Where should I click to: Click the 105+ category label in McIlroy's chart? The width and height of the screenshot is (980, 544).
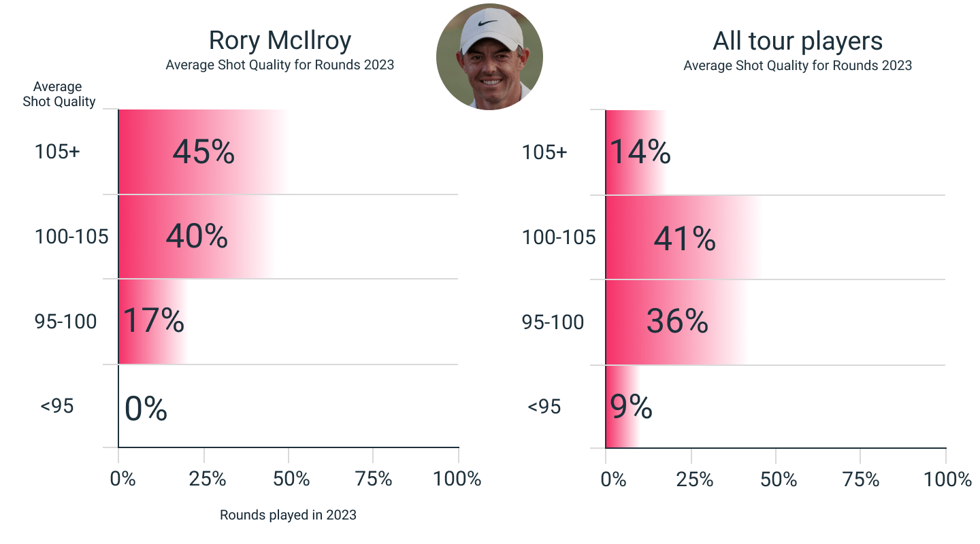57,152
